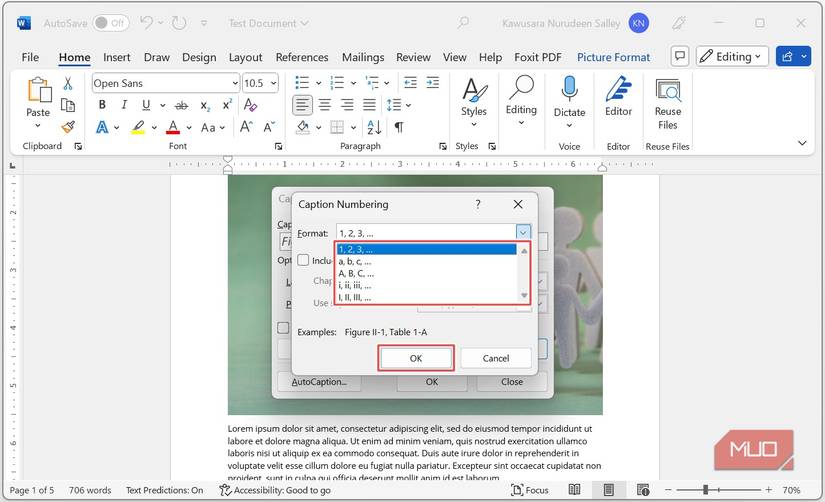The image size is (825, 502).
Task: Select 'i, ii, iii, ...' format option
Action: tap(426, 285)
